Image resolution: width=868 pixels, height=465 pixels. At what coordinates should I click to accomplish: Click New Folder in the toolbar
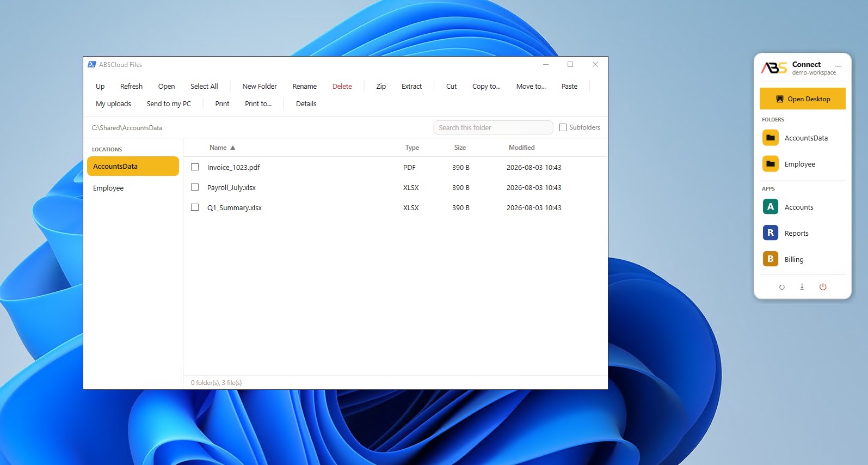(x=260, y=86)
